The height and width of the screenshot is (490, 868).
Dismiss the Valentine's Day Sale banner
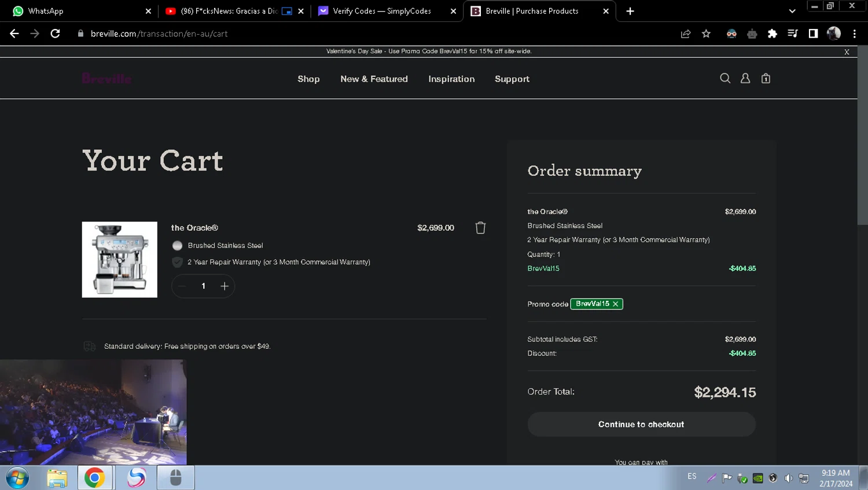point(847,52)
